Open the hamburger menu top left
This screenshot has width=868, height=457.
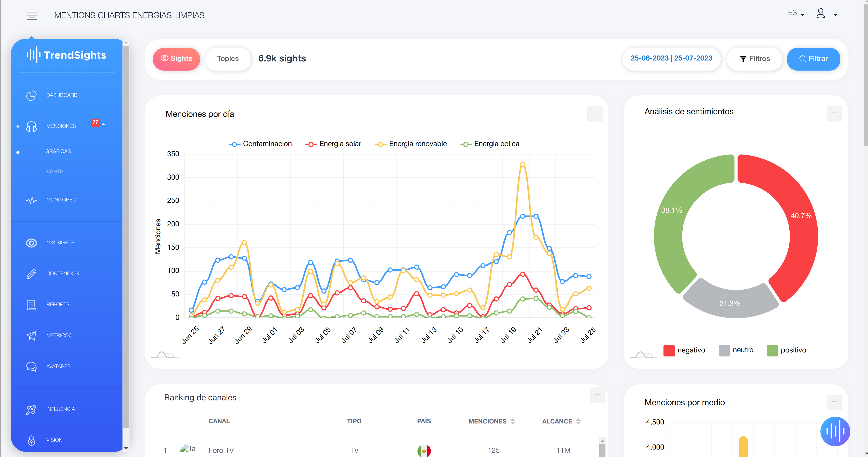(x=32, y=15)
